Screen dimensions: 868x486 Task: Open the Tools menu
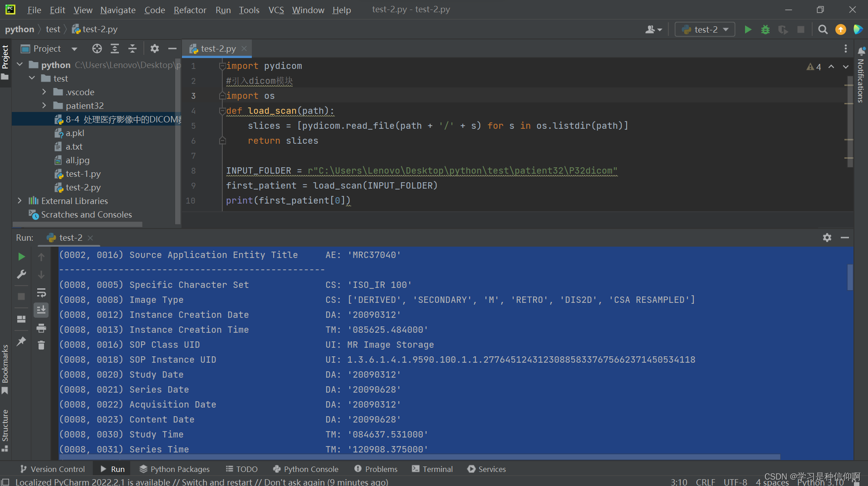tap(249, 10)
